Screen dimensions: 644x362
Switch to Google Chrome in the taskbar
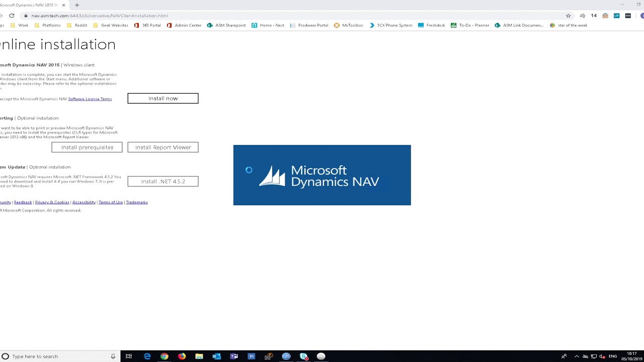pos(164,356)
